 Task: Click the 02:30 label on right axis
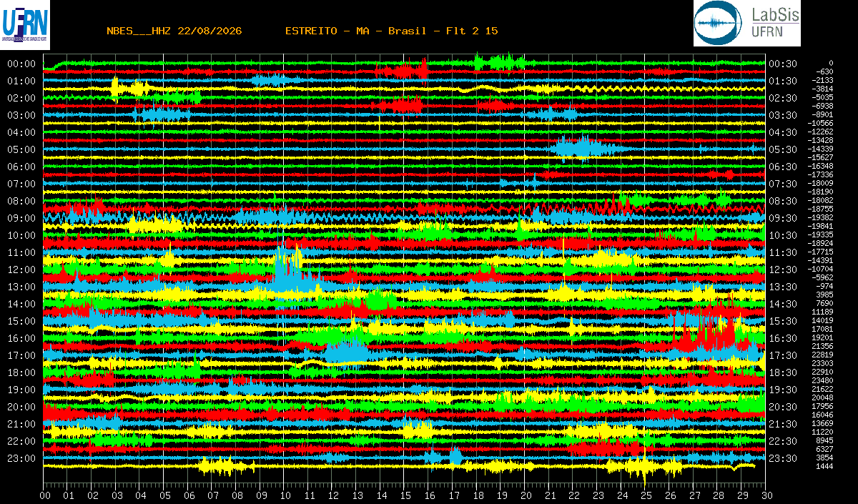(x=783, y=98)
